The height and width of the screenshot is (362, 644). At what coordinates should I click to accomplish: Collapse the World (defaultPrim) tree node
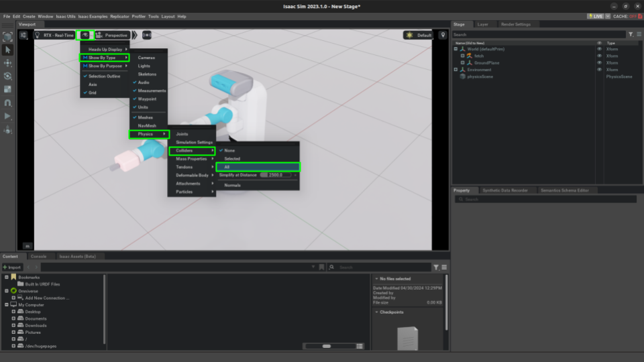[455, 49]
